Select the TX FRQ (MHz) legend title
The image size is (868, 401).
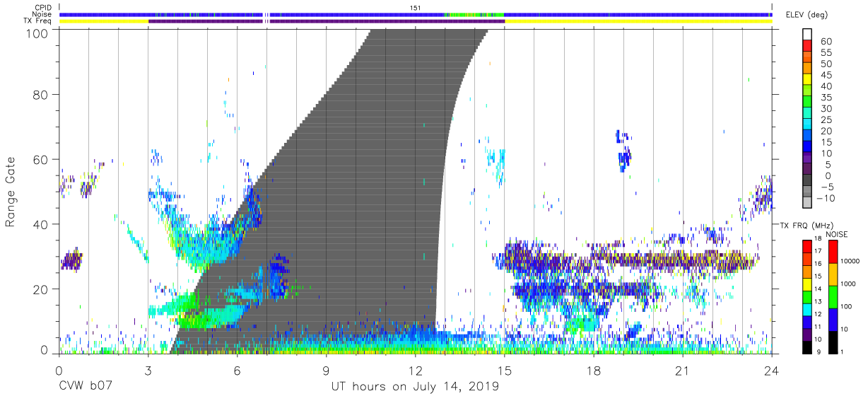coord(807,225)
